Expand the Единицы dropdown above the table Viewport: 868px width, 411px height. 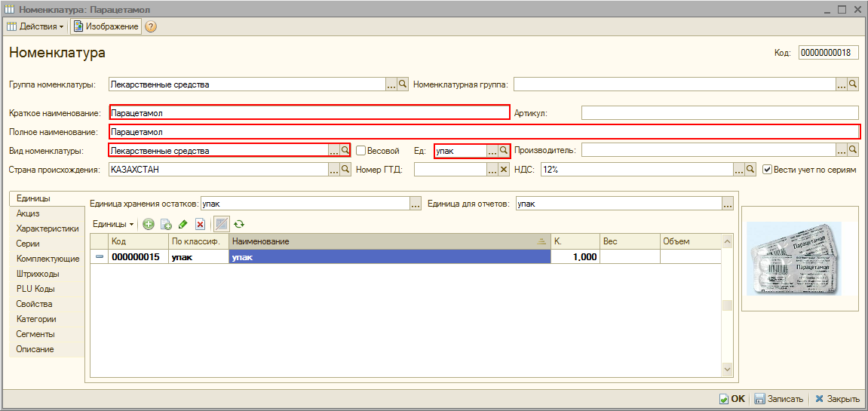[112, 224]
